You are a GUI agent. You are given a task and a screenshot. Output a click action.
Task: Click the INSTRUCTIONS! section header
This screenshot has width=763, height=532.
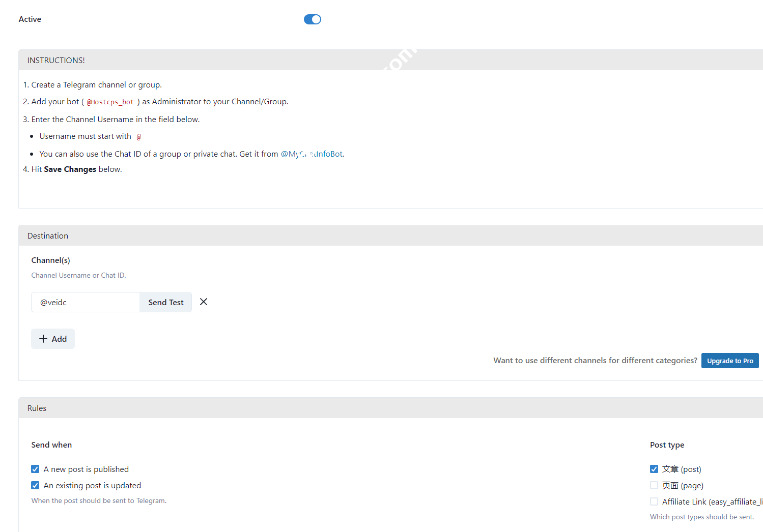56,60
